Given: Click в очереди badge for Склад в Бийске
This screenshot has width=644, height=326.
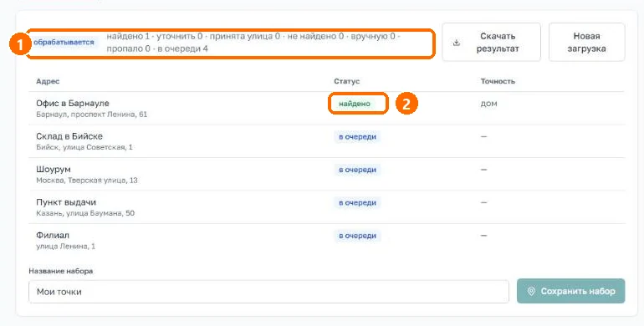Looking at the screenshot, I should (357, 137).
